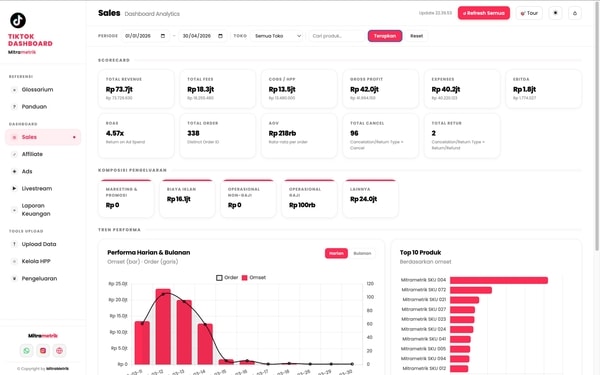
Task: Click the Total Retur 2 card
Action: pyautogui.click(x=462, y=136)
